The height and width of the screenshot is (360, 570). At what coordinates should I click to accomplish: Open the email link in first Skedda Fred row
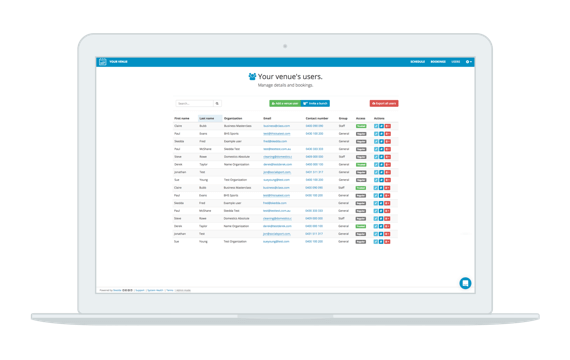coord(275,141)
